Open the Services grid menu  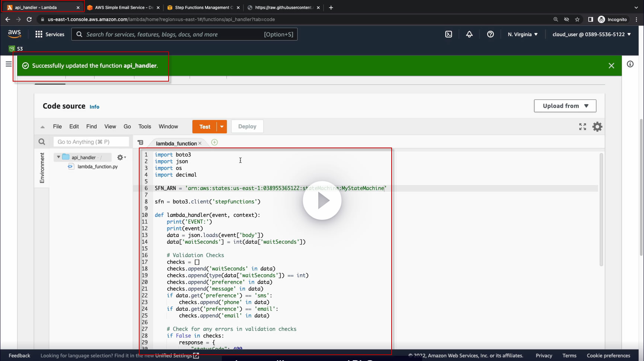tap(39, 34)
